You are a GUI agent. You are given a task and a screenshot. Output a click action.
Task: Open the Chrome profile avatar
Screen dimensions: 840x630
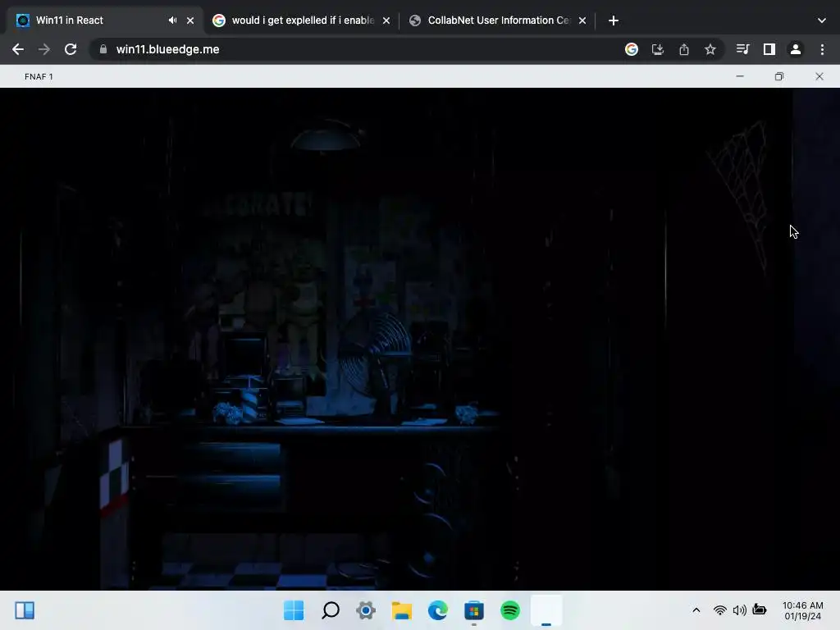click(796, 49)
